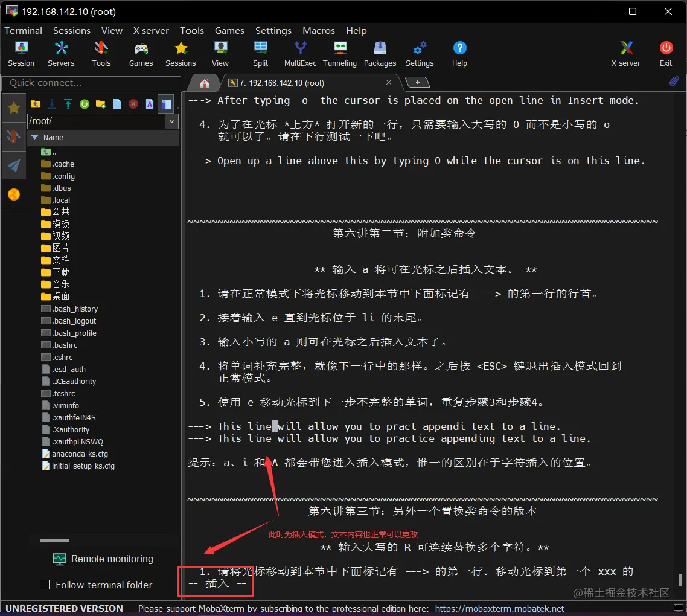Open the orange Sftp sidebar tab
The height and width of the screenshot is (616, 687).
tap(14, 194)
